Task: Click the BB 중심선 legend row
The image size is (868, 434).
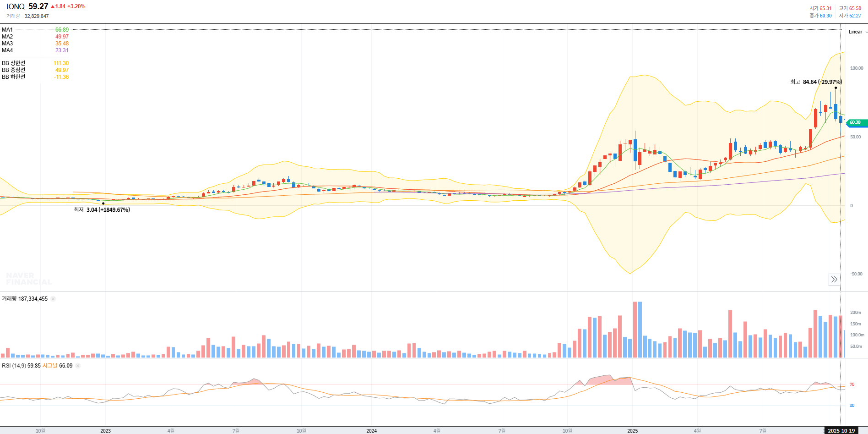Action: click(x=35, y=70)
